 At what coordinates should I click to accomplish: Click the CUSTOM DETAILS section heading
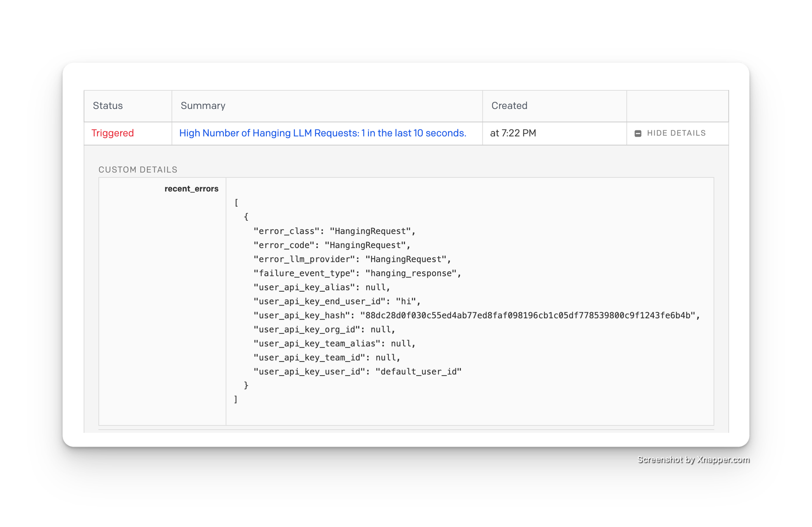tap(138, 169)
